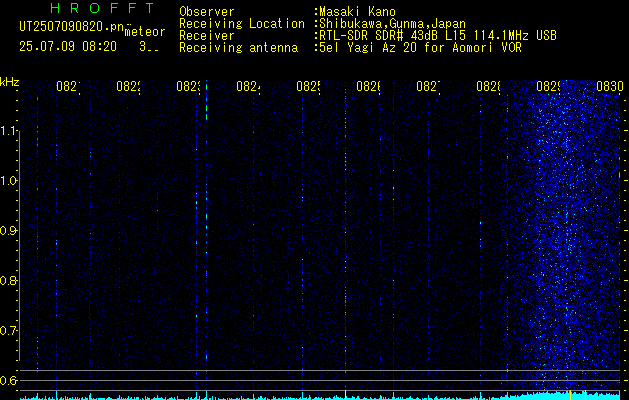
Task: Click the Receiving Location label
Action: (242, 24)
